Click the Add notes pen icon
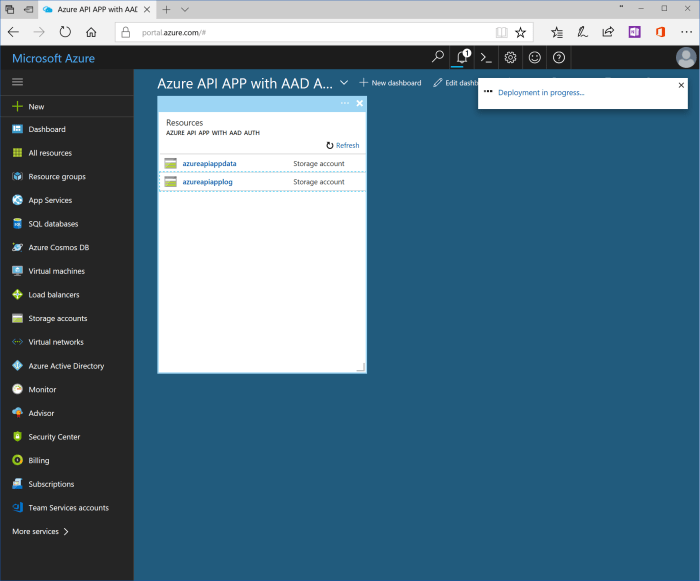The height and width of the screenshot is (581, 700). (582, 32)
